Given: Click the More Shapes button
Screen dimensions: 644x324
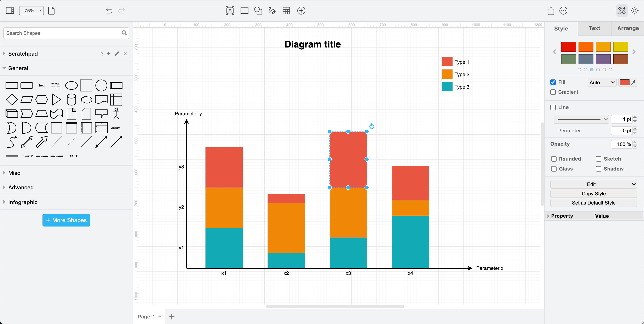Looking at the screenshot, I should [x=66, y=220].
